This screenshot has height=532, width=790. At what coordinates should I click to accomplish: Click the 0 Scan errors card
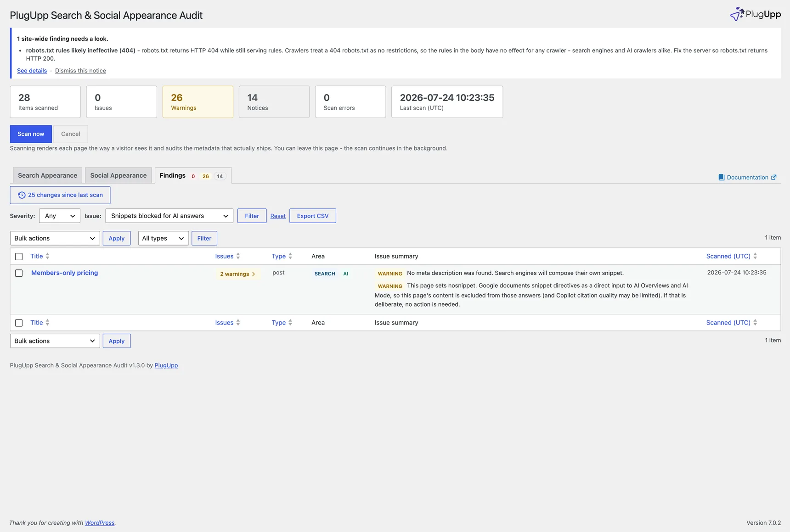pyautogui.click(x=350, y=102)
